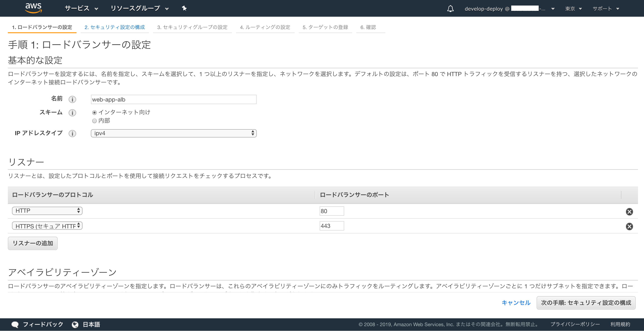This screenshot has width=644, height=331.
Task: Remove the HTTP port 80 listener
Action: 629,212
